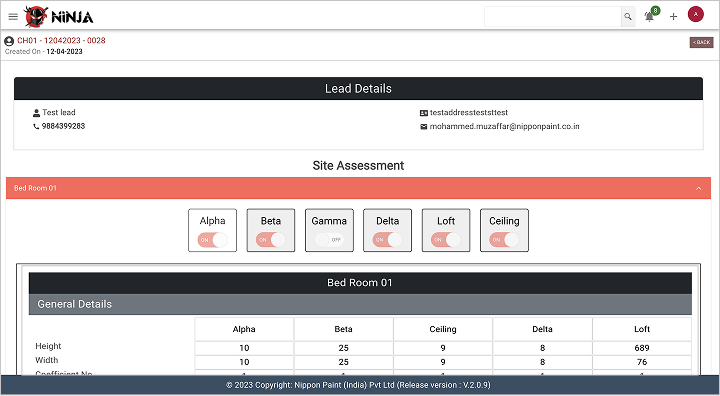Image resolution: width=720 pixels, height=396 pixels.
Task: Click the lead profile icon beside CH01 ID
Action: pos(9,41)
